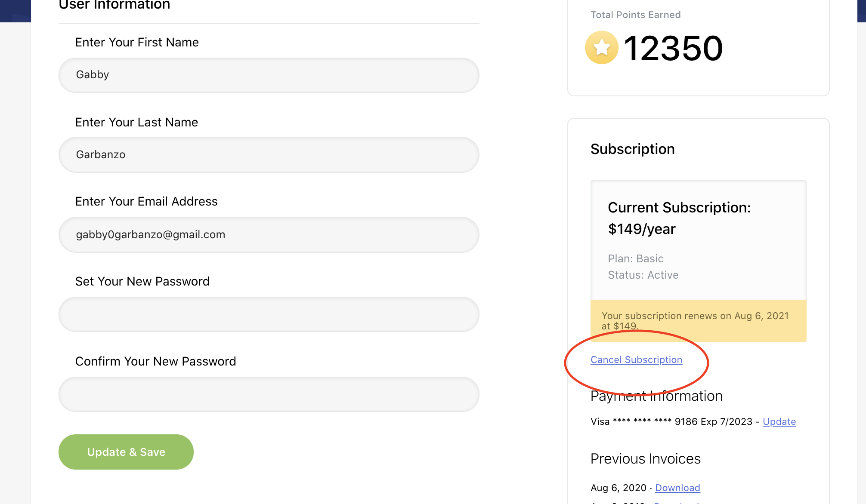Focus the Set Your New Password field
Image resolution: width=866 pixels, height=504 pixels.
click(x=269, y=314)
